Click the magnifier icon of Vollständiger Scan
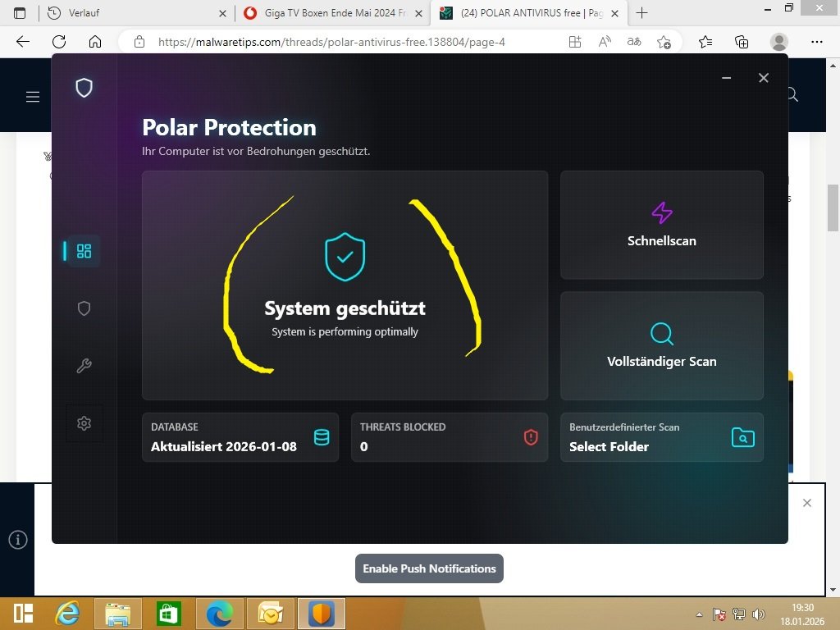The width and height of the screenshot is (840, 630). click(x=662, y=333)
